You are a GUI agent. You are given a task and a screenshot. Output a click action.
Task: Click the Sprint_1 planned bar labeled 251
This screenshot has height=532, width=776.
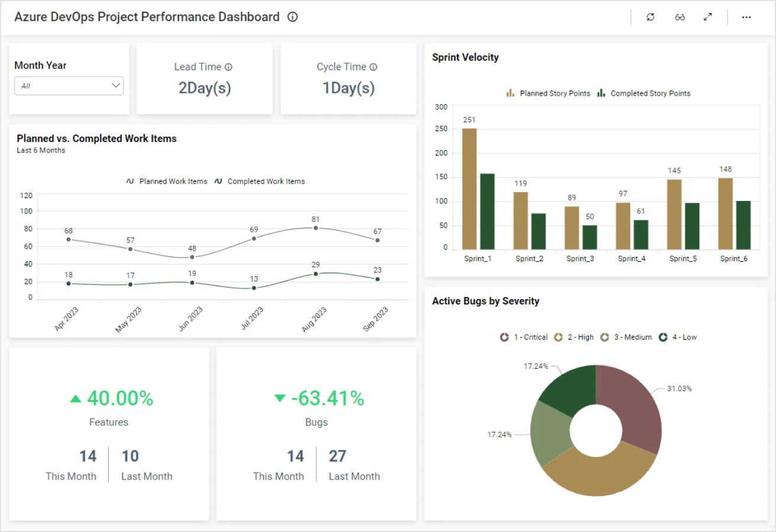(x=469, y=189)
